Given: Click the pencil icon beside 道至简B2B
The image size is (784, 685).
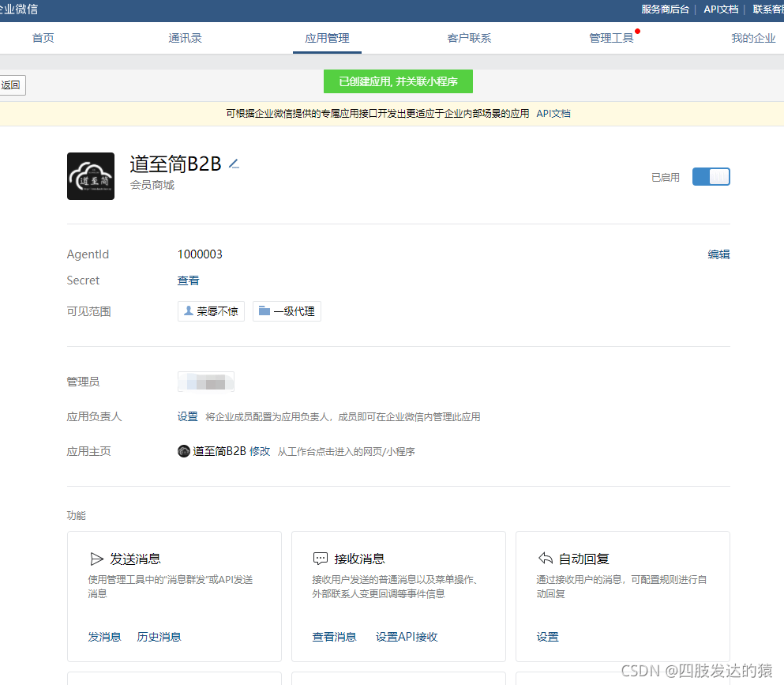Looking at the screenshot, I should tap(234, 164).
